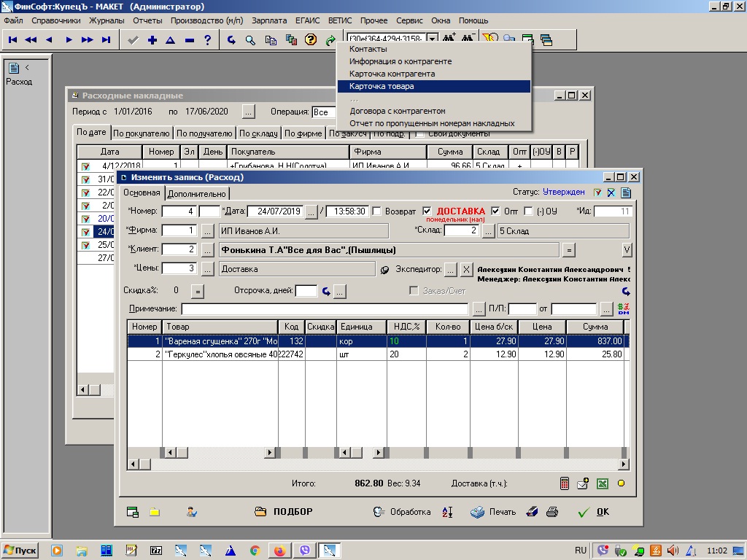The width and height of the screenshot is (747, 560).
Task: Expand the toolbar ID combo box arrow
Action: click(x=432, y=39)
